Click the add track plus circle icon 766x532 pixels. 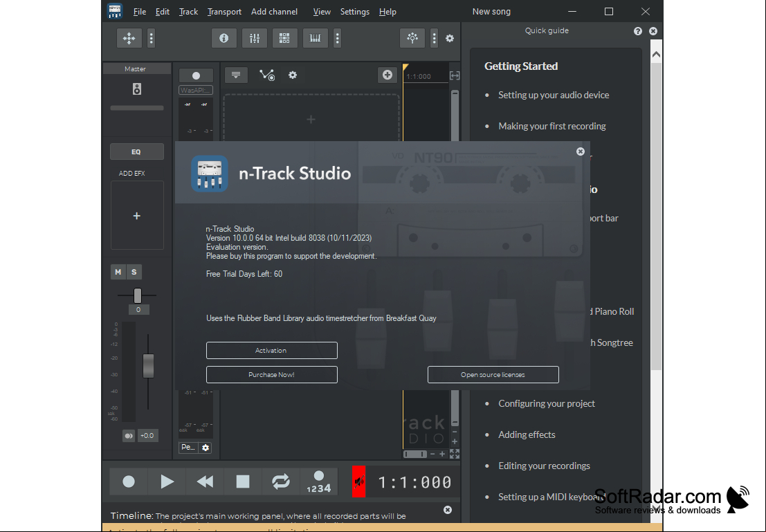(387, 75)
